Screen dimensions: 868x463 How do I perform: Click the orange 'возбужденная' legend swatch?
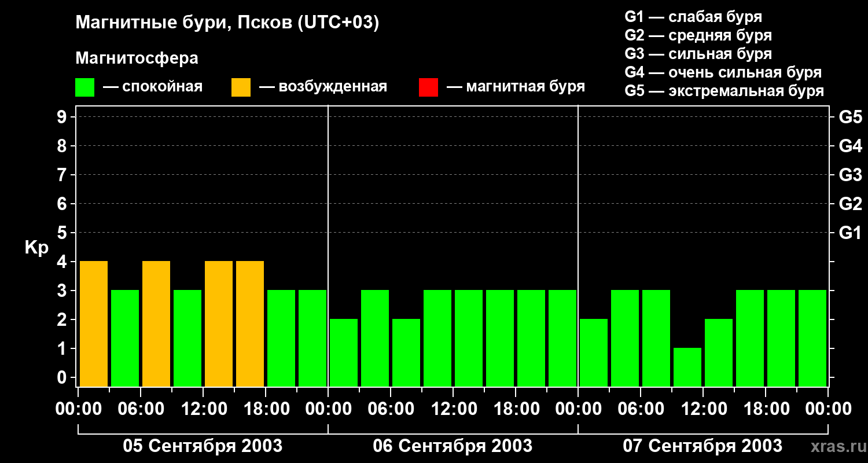[x=241, y=87]
